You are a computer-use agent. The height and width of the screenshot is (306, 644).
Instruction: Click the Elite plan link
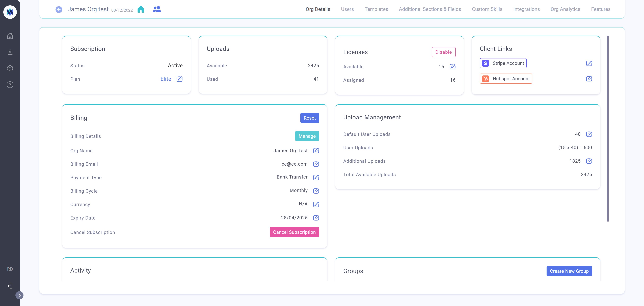[166, 79]
